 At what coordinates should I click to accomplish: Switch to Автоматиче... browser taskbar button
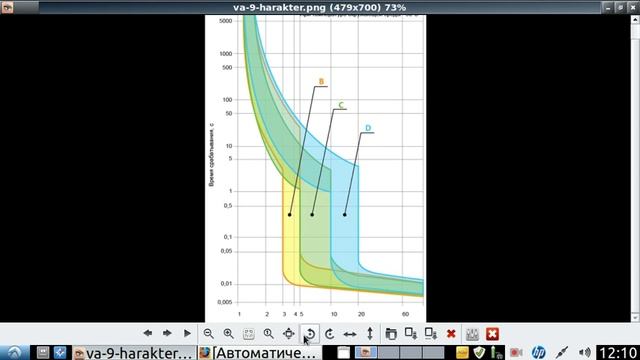tap(260, 353)
